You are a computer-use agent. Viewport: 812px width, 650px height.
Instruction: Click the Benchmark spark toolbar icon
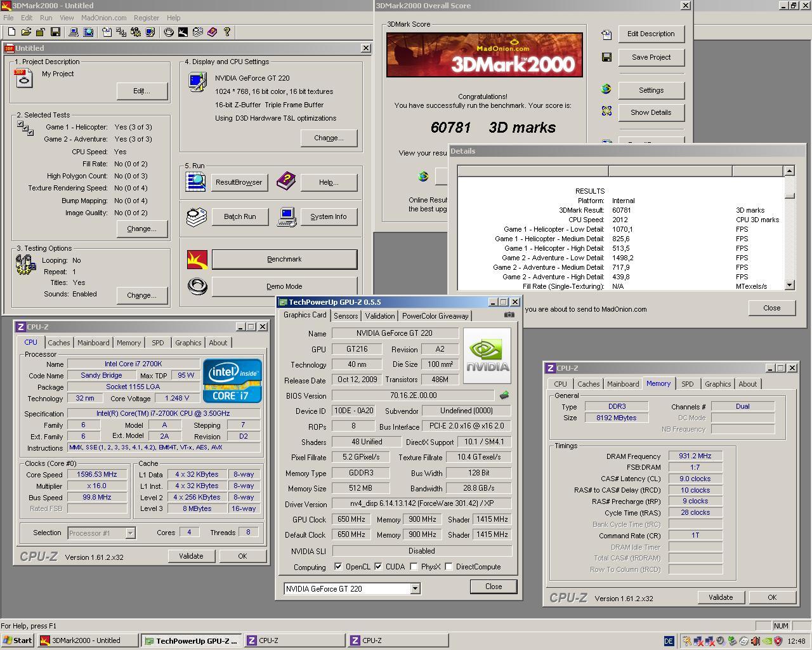point(183,32)
